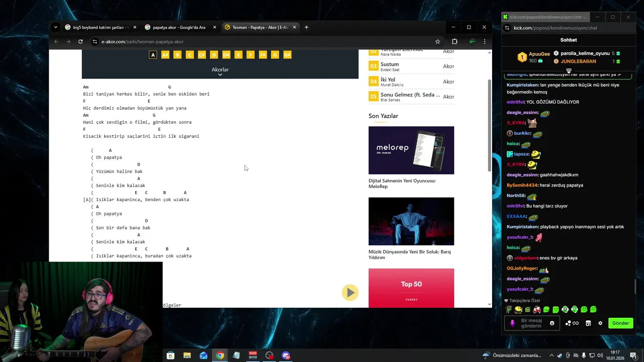This screenshot has width=644, height=362.
Task: Open Barış Yıldırım article thumbnail
Action: (x=411, y=221)
